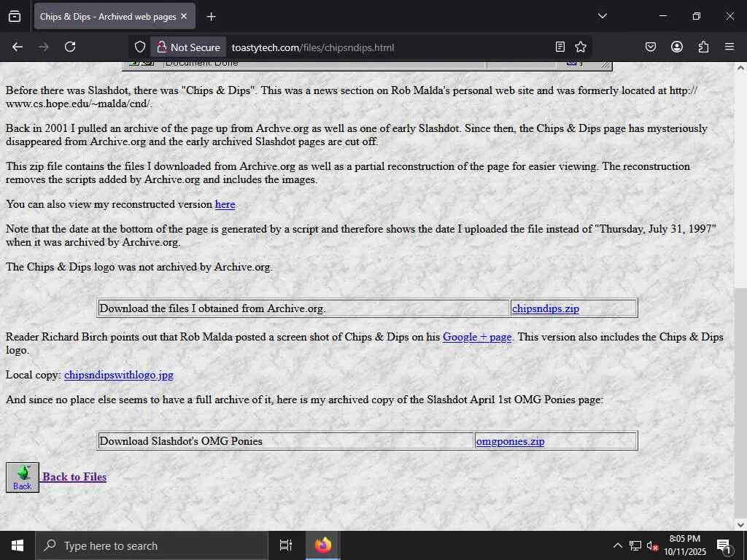
Task: Open the extensions puzzle icon
Action: click(x=703, y=47)
